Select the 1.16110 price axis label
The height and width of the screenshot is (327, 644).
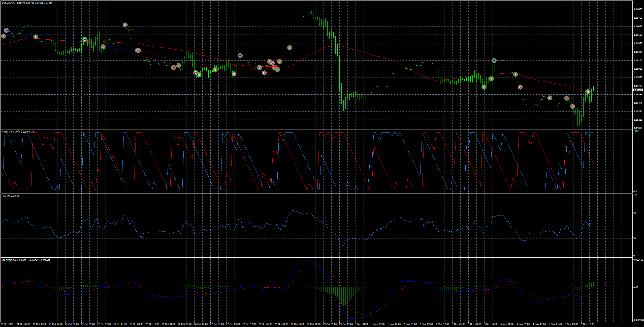click(638, 61)
